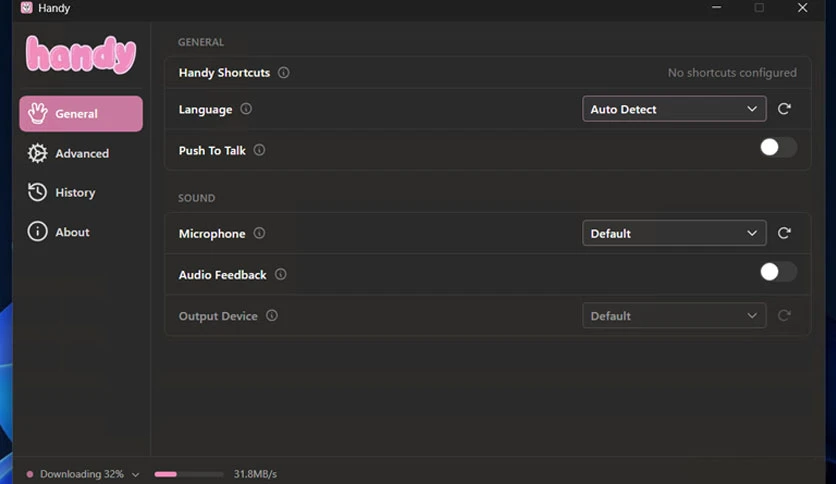Click the Downloading 32% status text
Image resolution: width=836 pixels, height=484 pixels.
[82, 474]
